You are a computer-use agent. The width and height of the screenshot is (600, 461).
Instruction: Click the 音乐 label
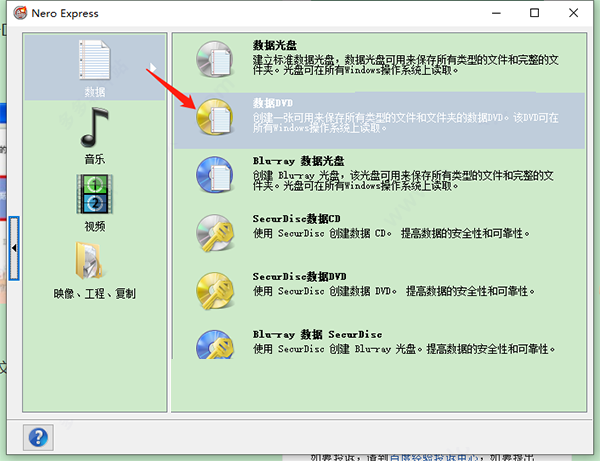95,159
